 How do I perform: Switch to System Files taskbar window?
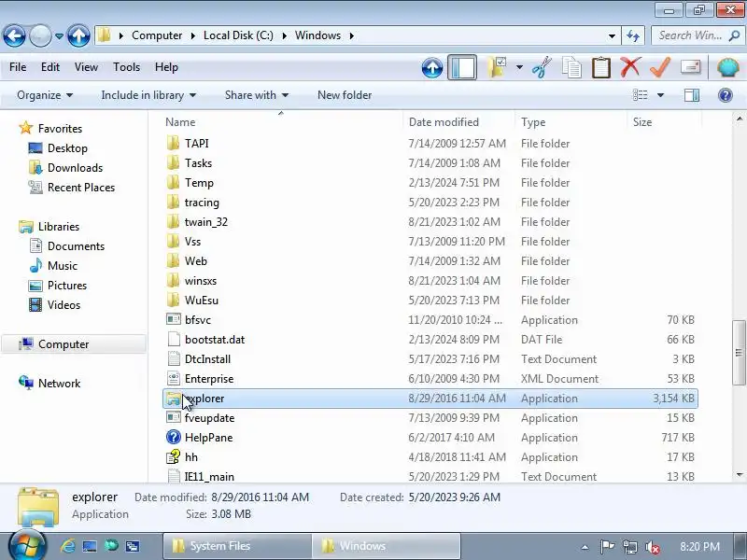[237, 546]
